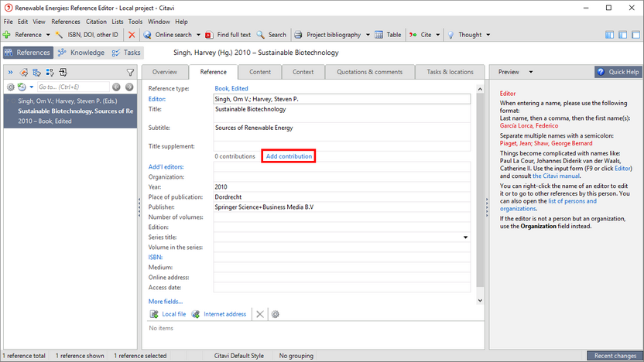Click the filter funnel icon
This screenshot has width=644, height=362.
click(x=130, y=73)
